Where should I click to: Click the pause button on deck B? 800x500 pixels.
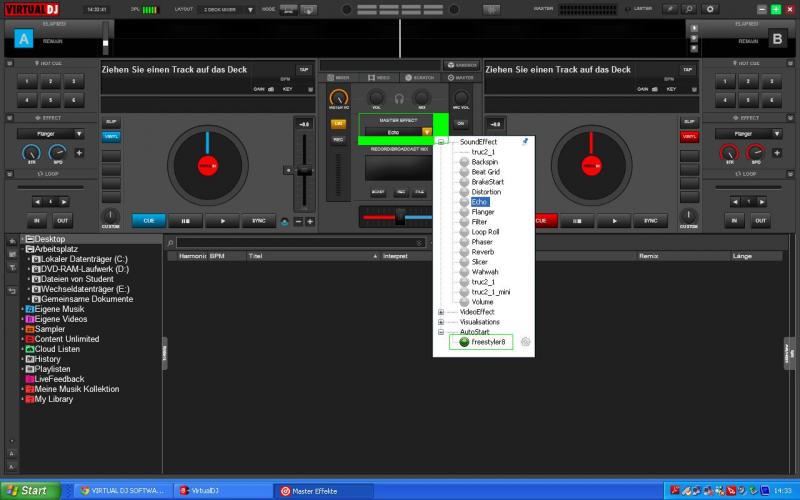(577, 221)
